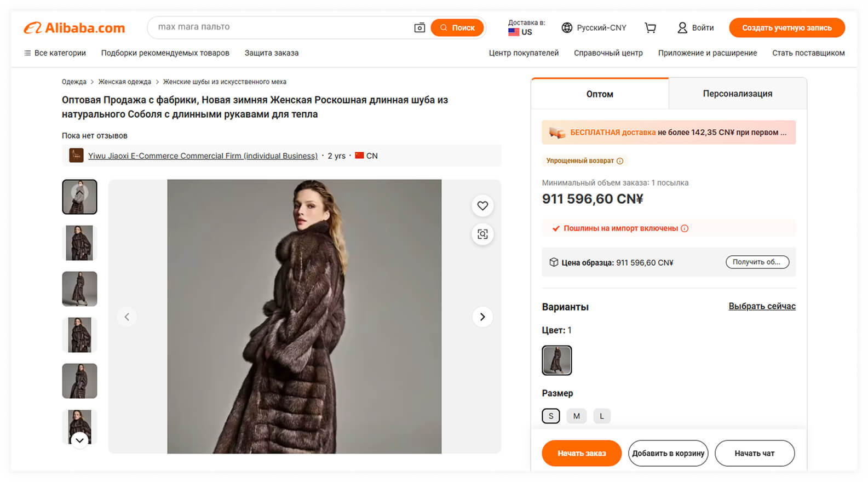This screenshot has height=482, width=868.
Task: Click the find similar image scan icon
Action: pos(482,234)
